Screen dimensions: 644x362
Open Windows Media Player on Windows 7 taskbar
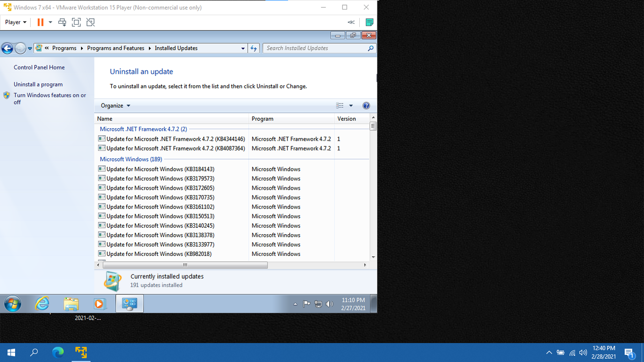point(100,304)
